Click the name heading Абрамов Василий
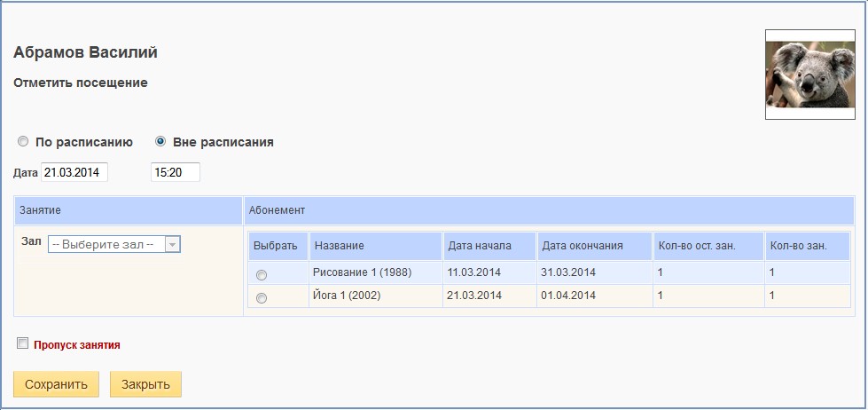This screenshot has width=868, height=410. (85, 52)
